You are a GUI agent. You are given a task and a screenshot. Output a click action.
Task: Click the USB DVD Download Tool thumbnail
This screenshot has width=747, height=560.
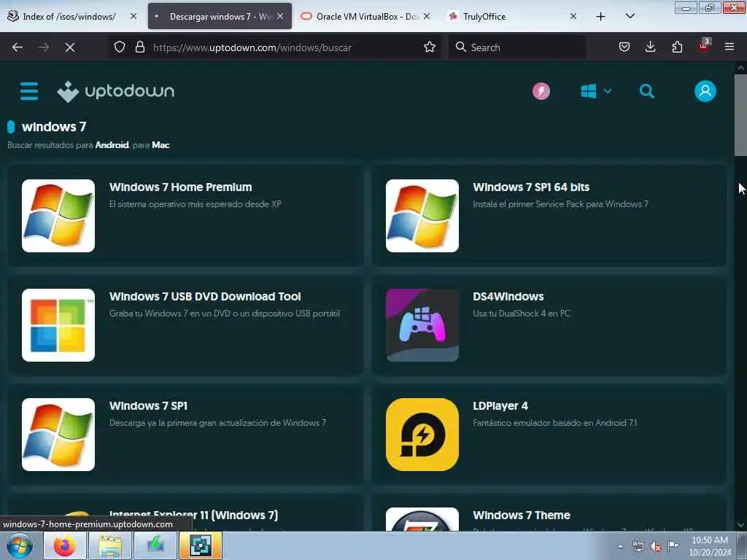(58, 325)
